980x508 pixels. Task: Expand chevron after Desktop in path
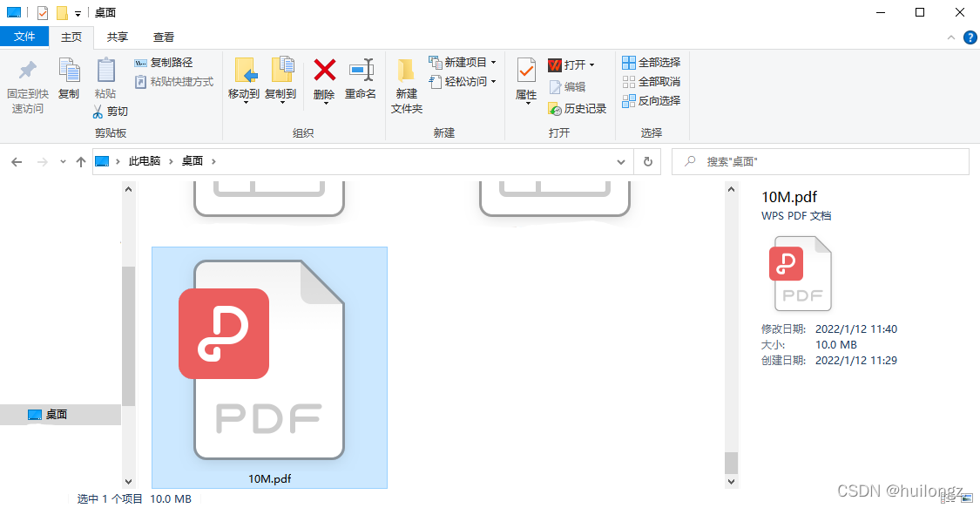[x=213, y=161]
